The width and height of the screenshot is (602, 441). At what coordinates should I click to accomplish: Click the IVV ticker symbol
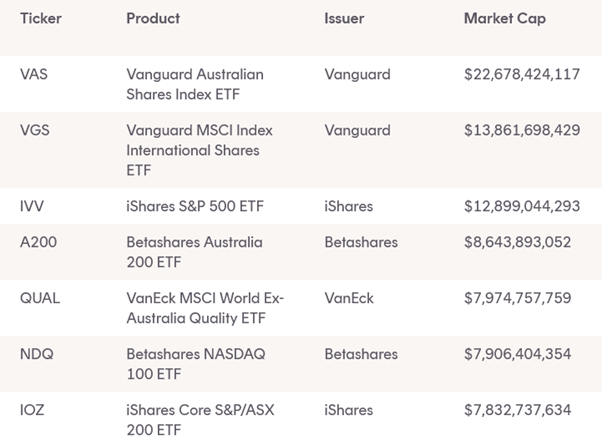(32, 206)
